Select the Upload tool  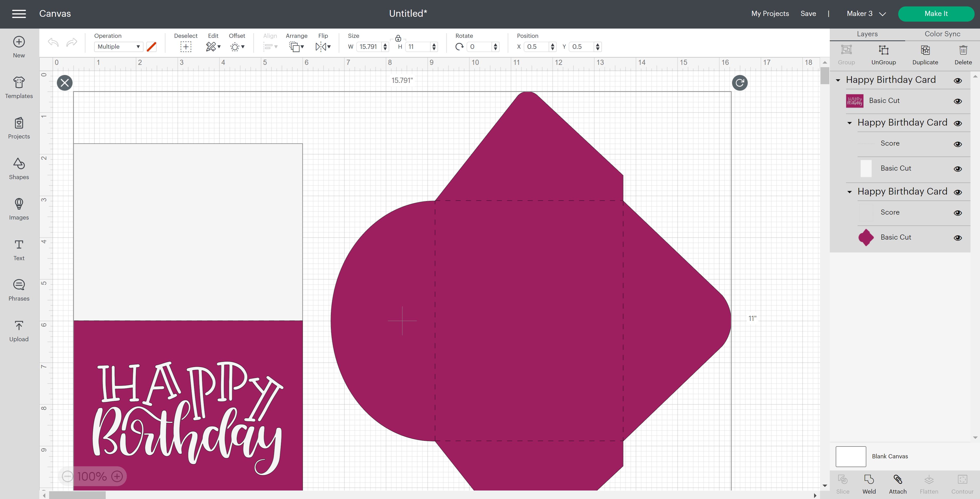(19, 330)
